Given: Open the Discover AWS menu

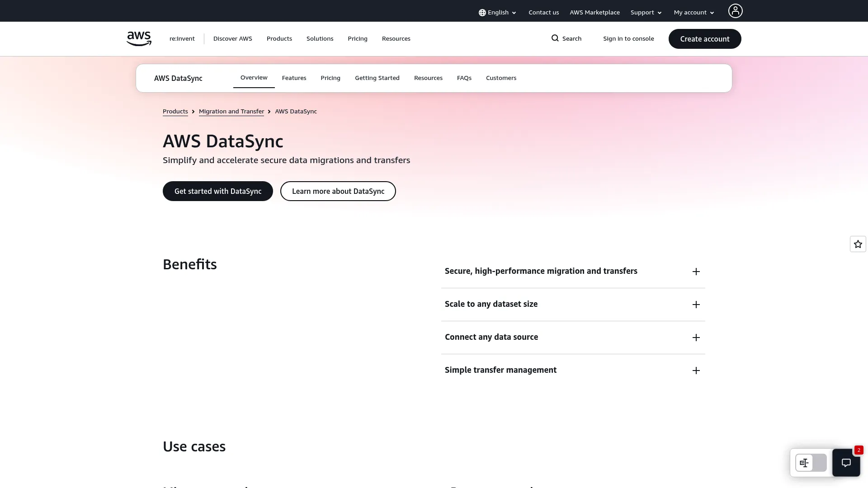Looking at the screenshot, I should click(233, 38).
